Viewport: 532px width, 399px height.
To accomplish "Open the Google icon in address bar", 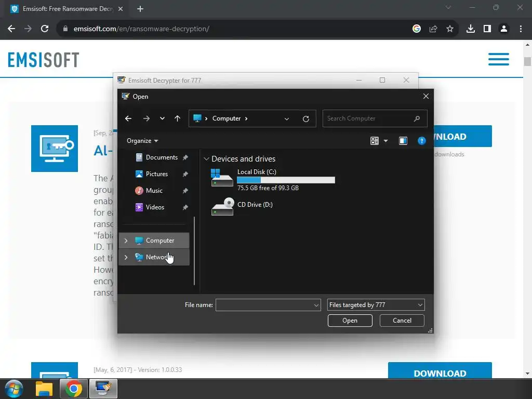I will click(417, 29).
